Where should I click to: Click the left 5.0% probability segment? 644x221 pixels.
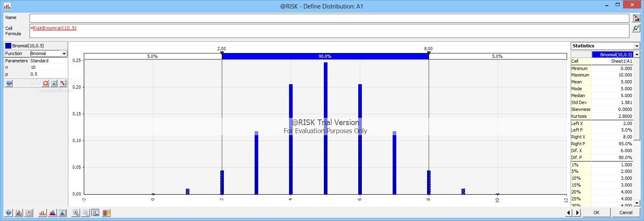click(153, 56)
